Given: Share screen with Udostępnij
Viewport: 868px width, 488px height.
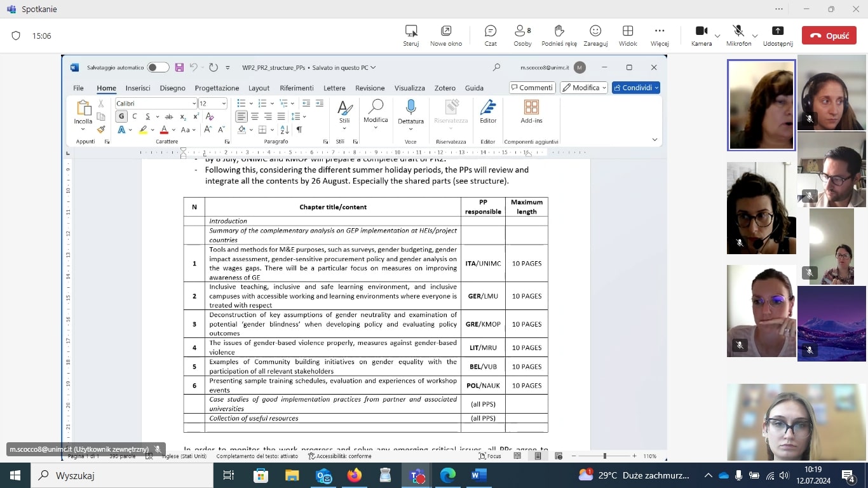Looking at the screenshot, I should 778,36.
